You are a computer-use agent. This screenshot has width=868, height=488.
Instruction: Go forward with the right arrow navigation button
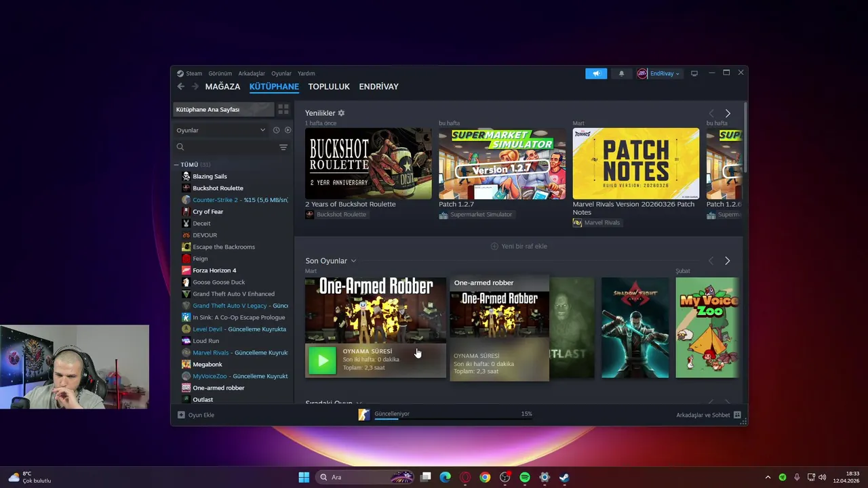(x=195, y=87)
